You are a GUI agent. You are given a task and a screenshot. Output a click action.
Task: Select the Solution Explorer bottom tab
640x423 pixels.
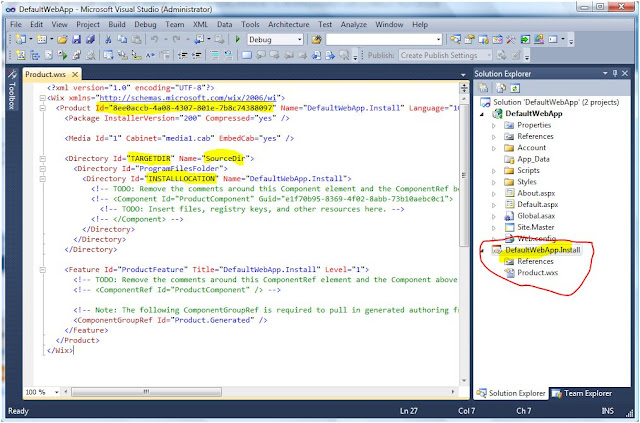tap(511, 394)
